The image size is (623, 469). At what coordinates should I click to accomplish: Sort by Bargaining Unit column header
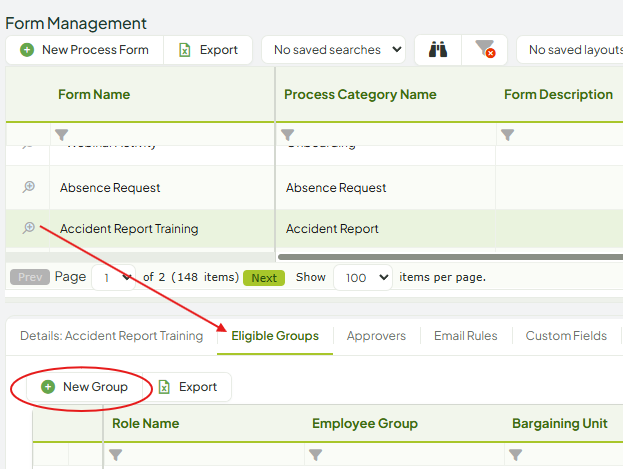[x=560, y=423]
